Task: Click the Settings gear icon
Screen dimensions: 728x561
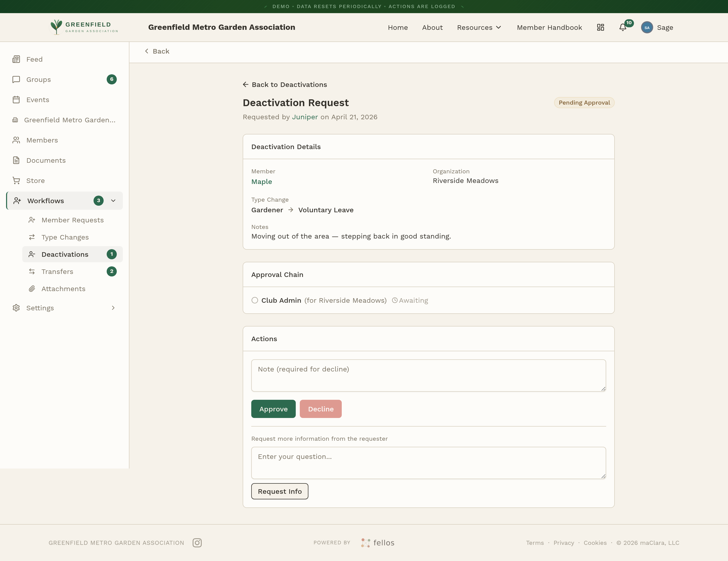Action: pyautogui.click(x=16, y=308)
